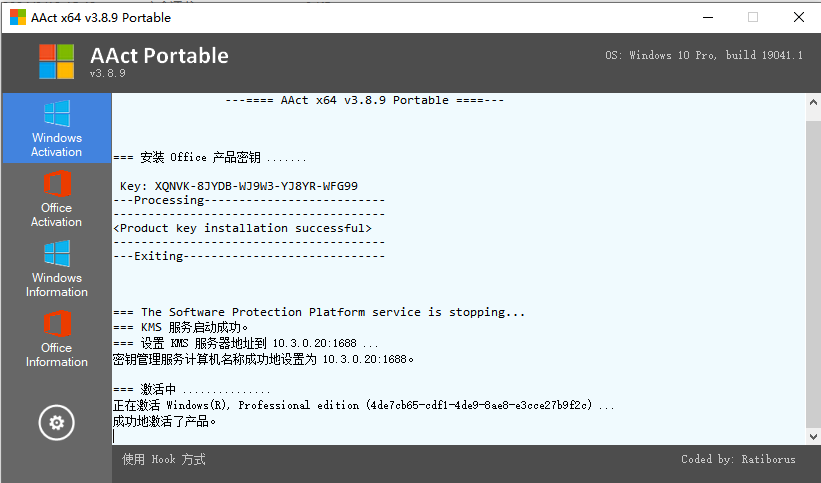Open the Office Activation section
Image resolution: width=821 pixels, height=483 pixels.
tap(57, 199)
